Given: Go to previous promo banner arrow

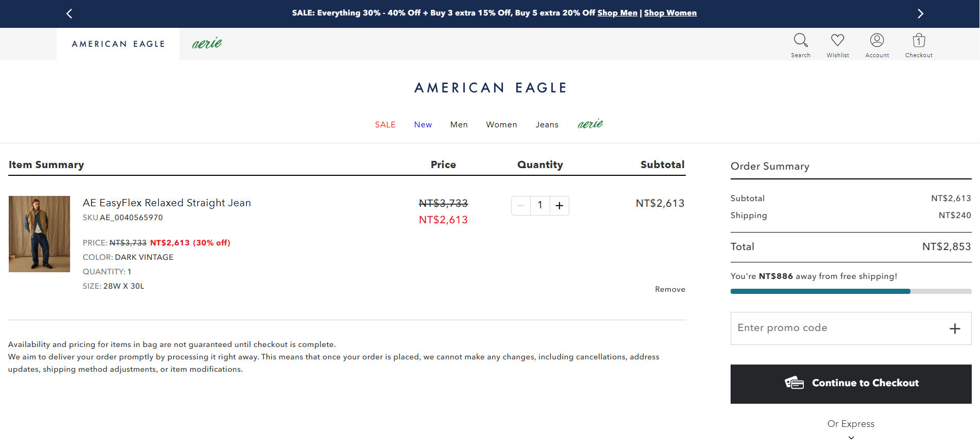Looking at the screenshot, I should (70, 13).
